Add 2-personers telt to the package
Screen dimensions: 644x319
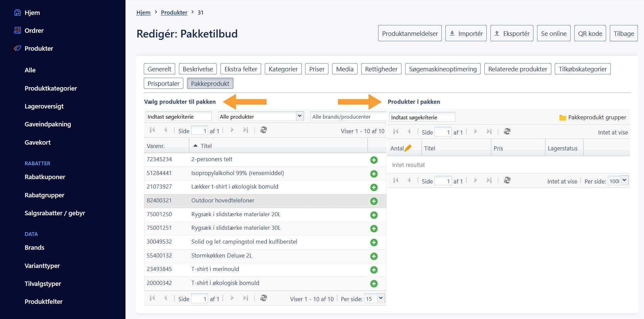pyautogui.click(x=374, y=160)
